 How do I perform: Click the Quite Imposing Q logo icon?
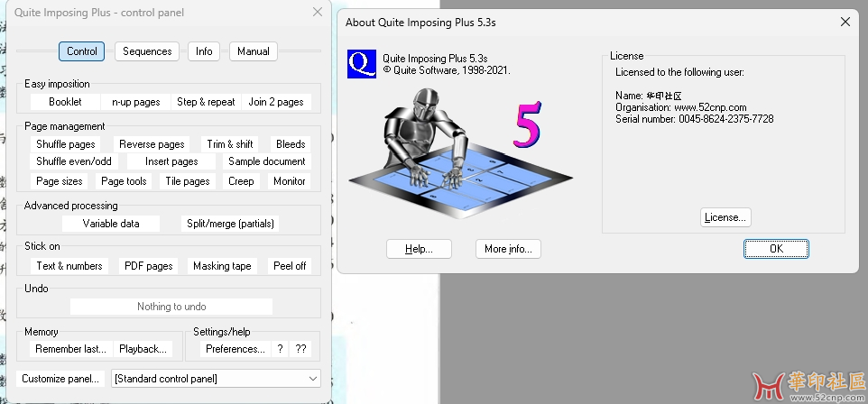361,64
